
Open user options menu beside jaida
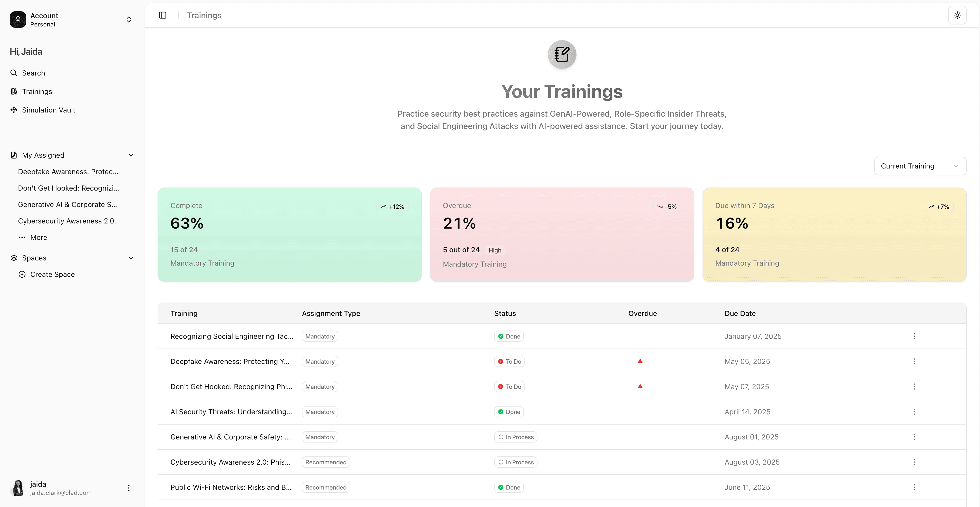(129, 488)
